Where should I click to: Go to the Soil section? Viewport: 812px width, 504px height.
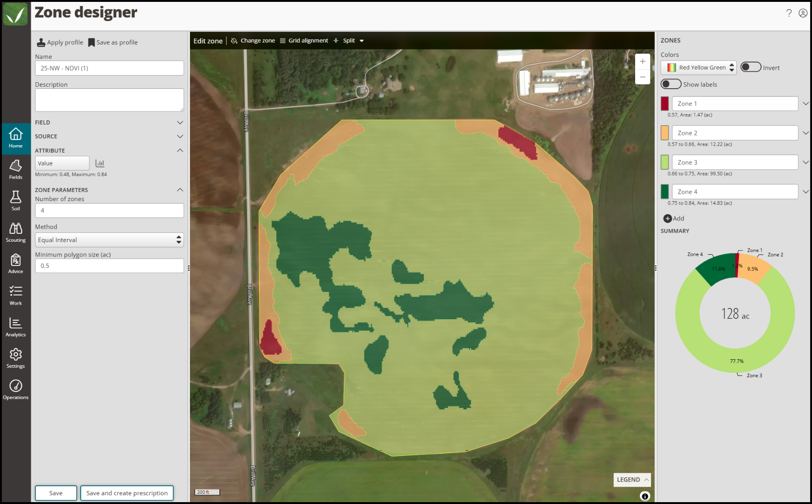click(x=15, y=201)
